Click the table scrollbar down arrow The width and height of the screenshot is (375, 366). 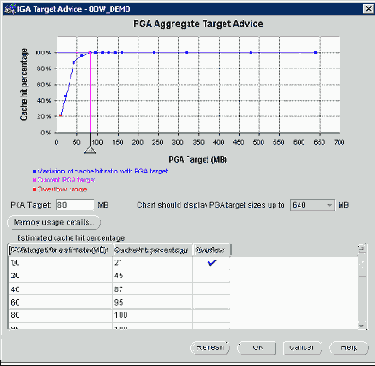(362, 325)
